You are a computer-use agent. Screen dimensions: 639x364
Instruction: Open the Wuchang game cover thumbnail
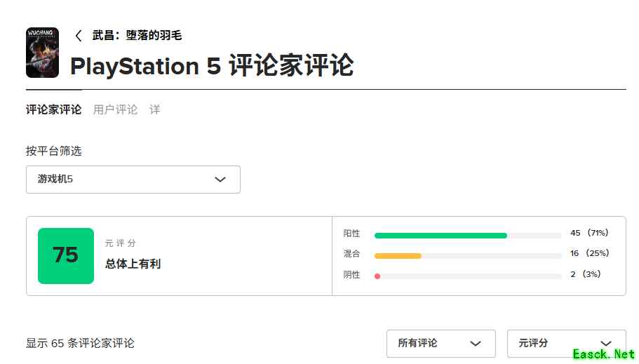point(42,53)
